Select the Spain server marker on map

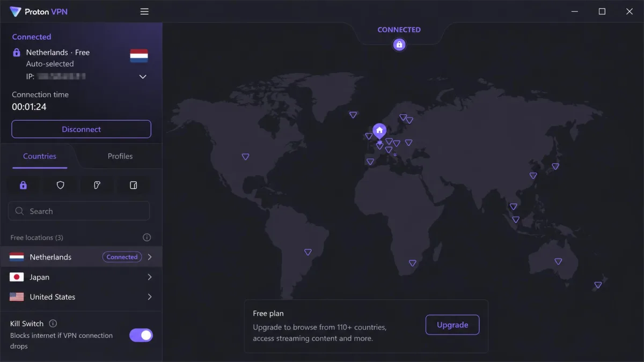tap(370, 162)
